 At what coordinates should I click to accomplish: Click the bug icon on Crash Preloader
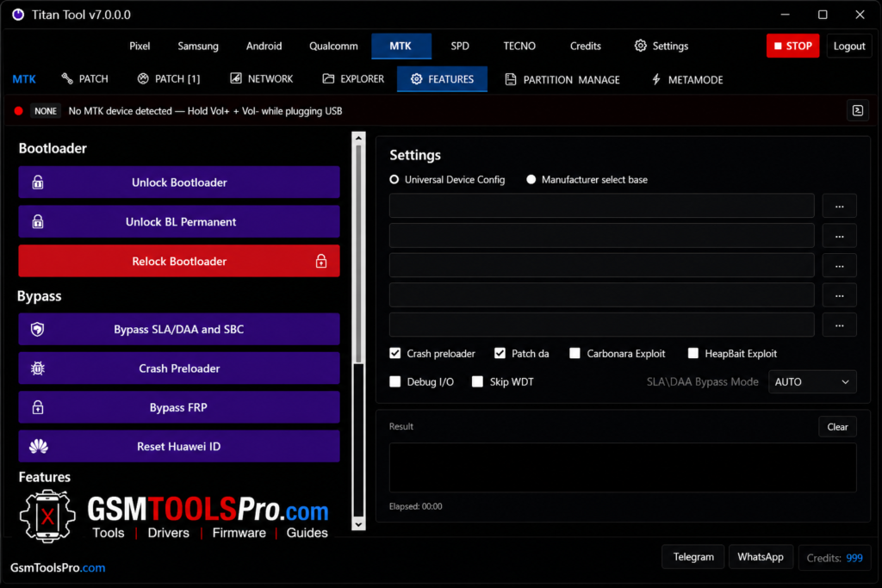pyautogui.click(x=38, y=368)
